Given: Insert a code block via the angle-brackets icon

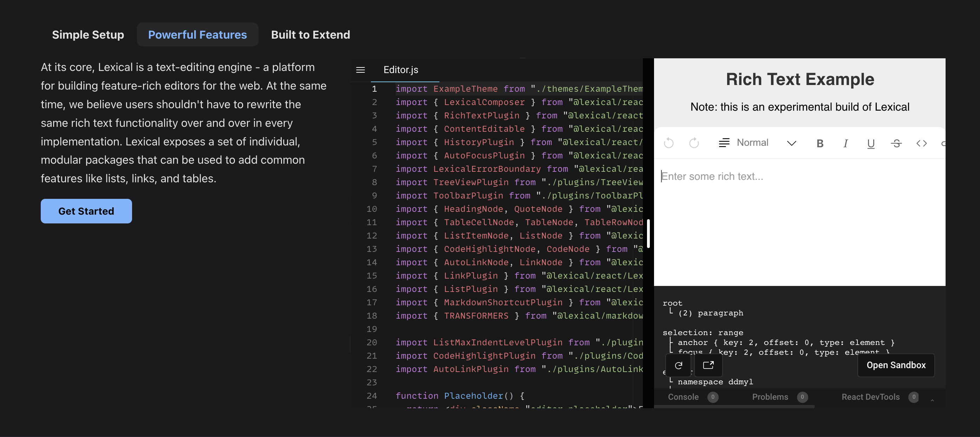Looking at the screenshot, I should point(922,143).
